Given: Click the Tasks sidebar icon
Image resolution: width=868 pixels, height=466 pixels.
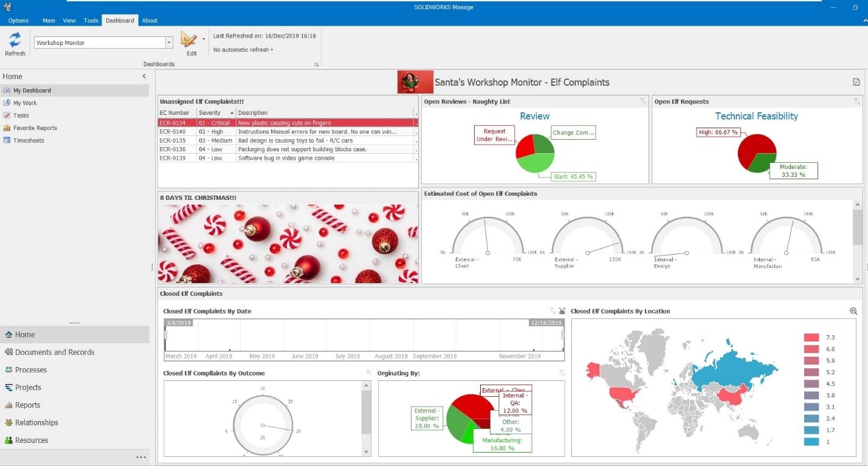Looking at the screenshot, I should pyautogui.click(x=7, y=115).
